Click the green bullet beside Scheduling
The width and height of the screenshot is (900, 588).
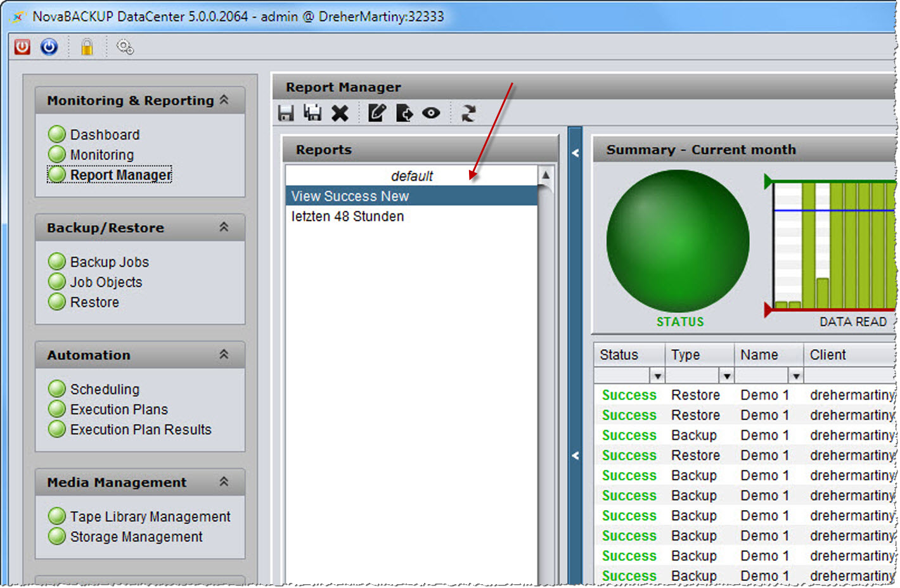[57, 388]
